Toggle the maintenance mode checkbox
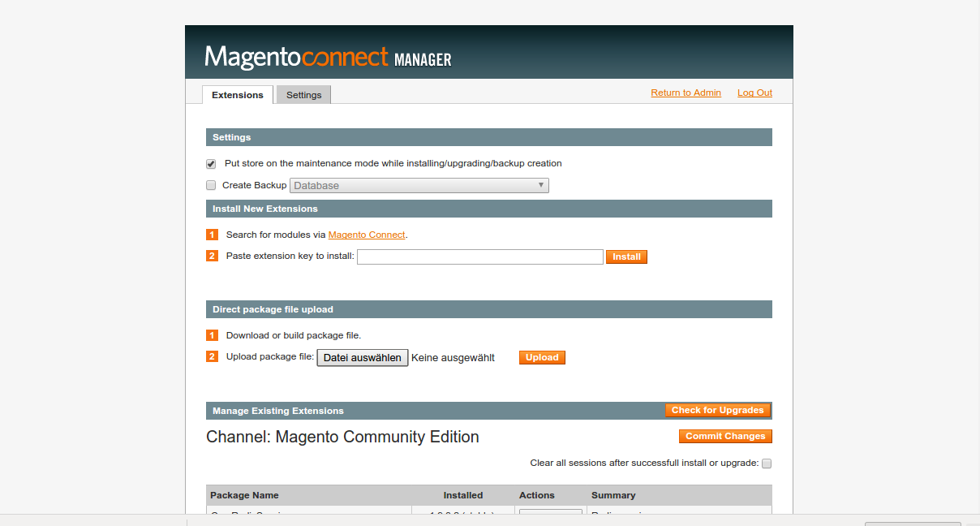 click(211, 164)
